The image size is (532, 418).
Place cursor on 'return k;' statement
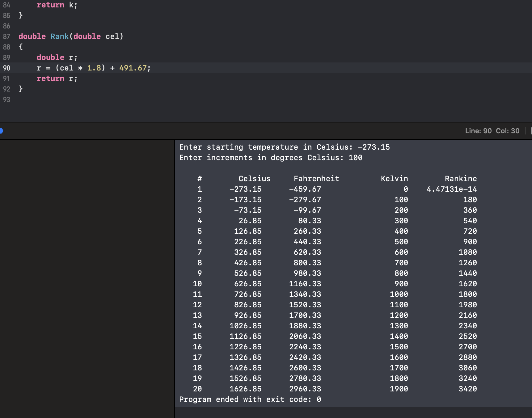click(x=57, y=5)
